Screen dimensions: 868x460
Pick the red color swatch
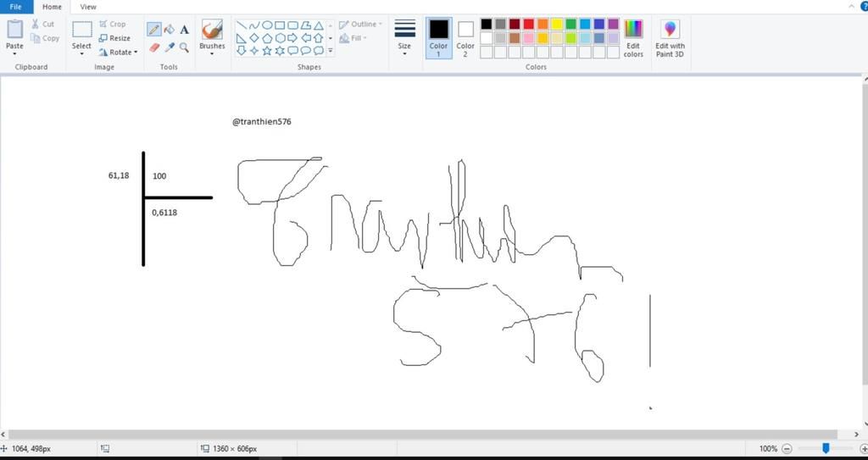[x=529, y=24]
